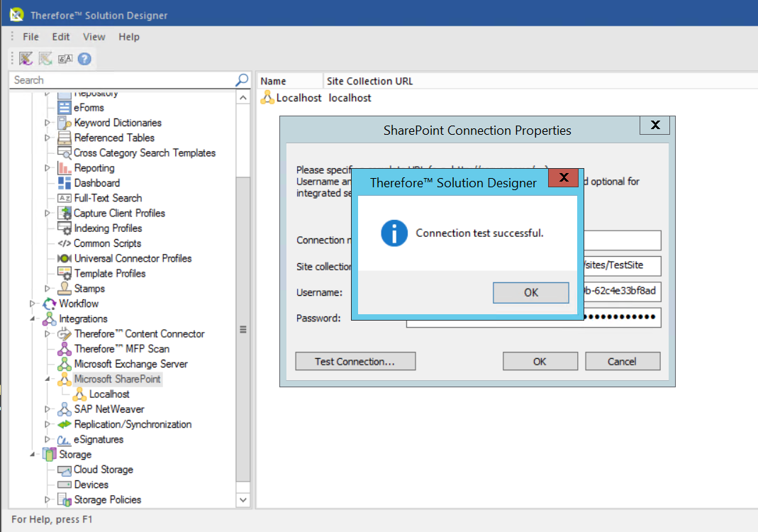This screenshot has width=758, height=532.
Task: Click OK in SharePoint Connection Properties
Action: tap(540, 361)
